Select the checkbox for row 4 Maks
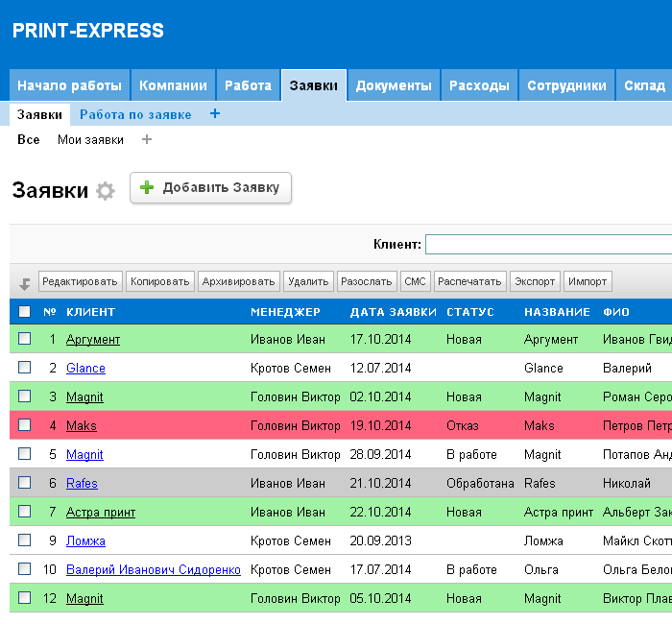Screen dimensions: 672x624 pos(25,425)
